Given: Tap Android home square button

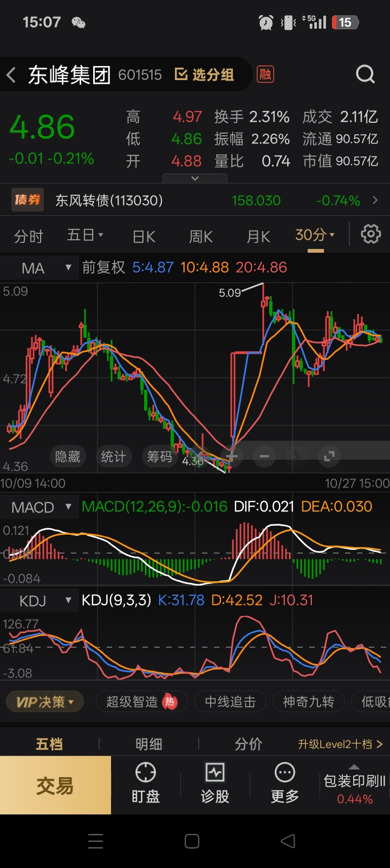Looking at the screenshot, I should coord(192,841).
